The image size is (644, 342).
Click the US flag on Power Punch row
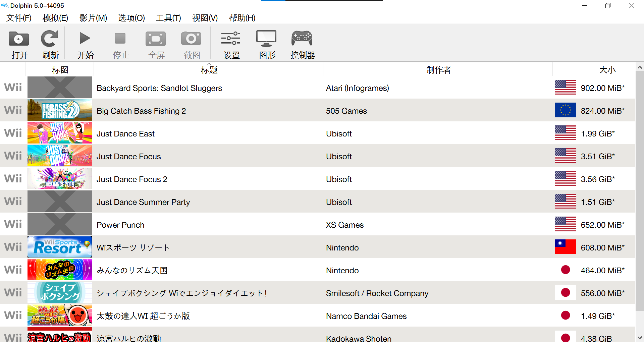click(x=566, y=224)
